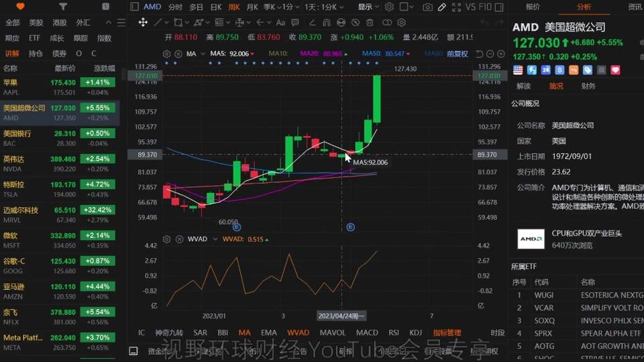The height and width of the screenshot is (362, 644).
Task: Delete drawings with the trash icon
Action: pos(370,22)
